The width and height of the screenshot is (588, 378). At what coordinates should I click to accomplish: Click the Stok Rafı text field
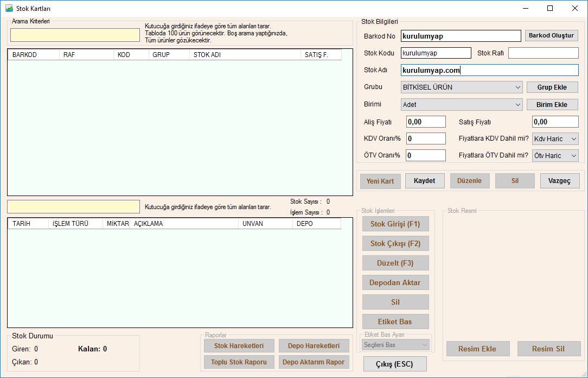click(x=543, y=53)
